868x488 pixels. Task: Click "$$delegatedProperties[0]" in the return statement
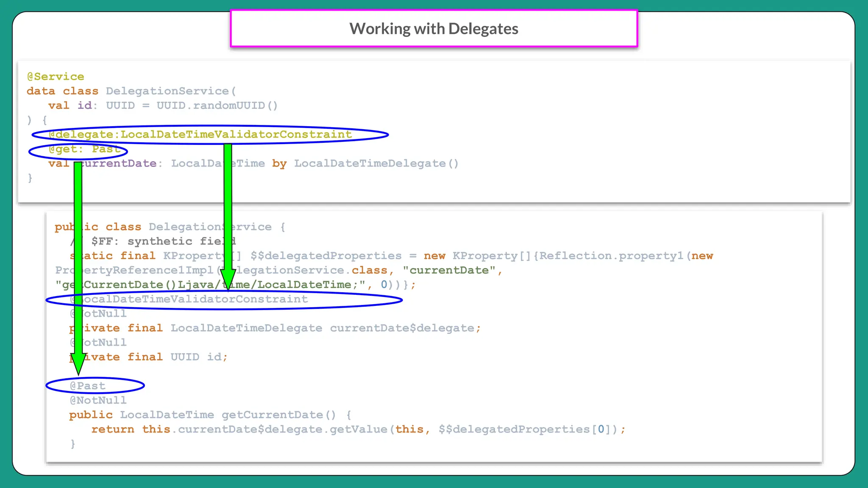(525, 429)
